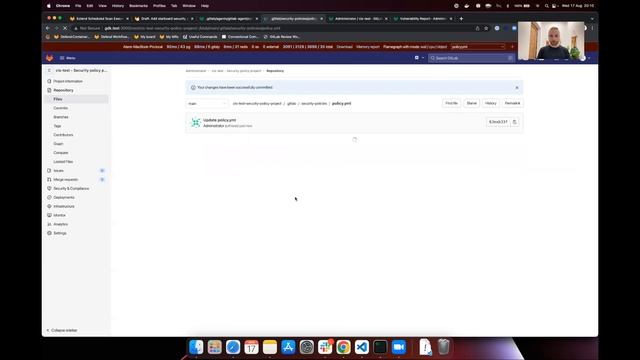Click the project title at the sidebar top
This screenshot has height=360, width=640.
coord(81,71)
